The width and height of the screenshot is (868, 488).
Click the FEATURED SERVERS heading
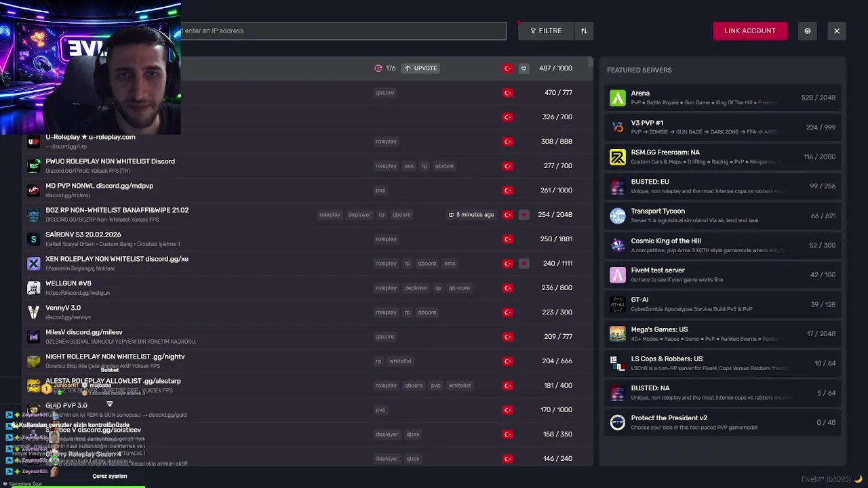click(x=639, y=70)
